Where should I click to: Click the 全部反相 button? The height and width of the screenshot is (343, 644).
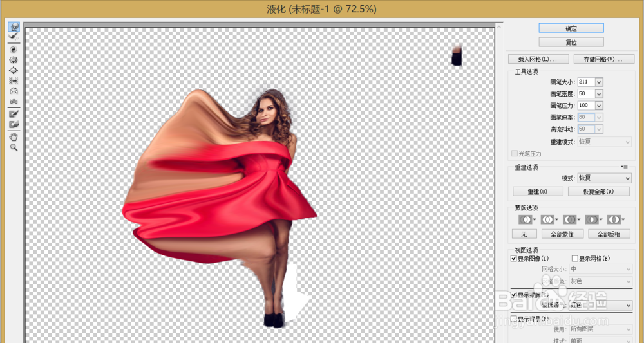pos(609,234)
